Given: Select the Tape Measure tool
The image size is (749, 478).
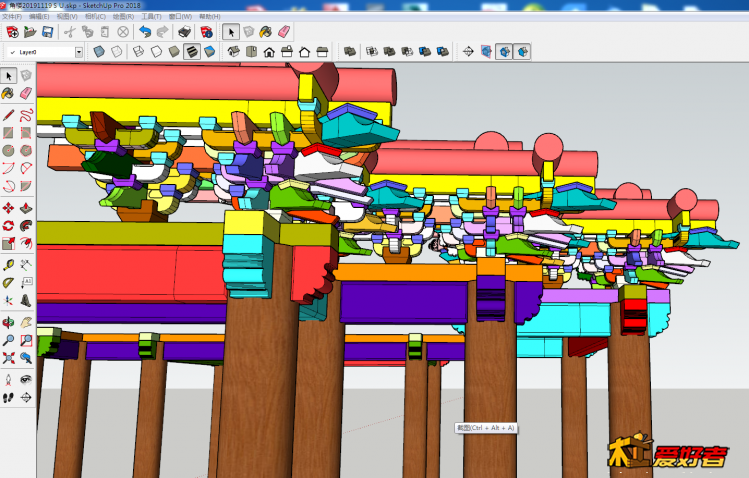Looking at the screenshot, I should point(8,265).
